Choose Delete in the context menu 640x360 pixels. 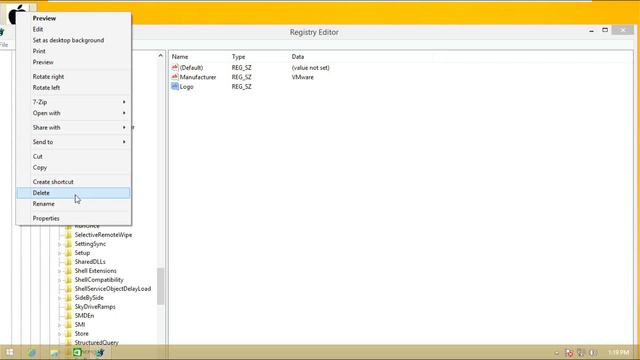tap(73, 193)
